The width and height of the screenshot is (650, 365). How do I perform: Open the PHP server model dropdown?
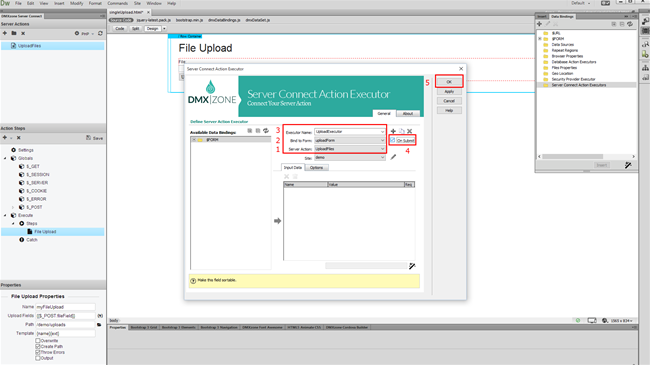coord(87,34)
